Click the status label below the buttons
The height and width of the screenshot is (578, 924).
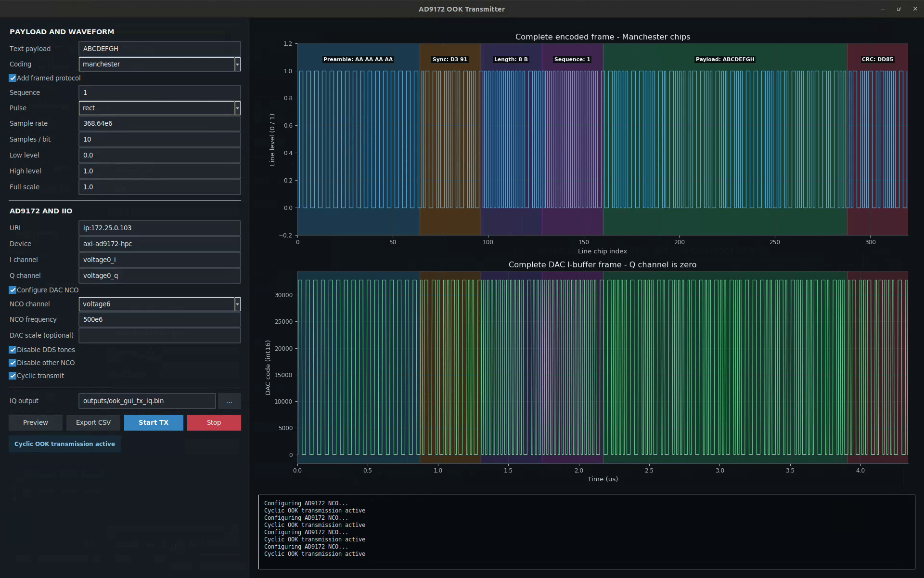[x=64, y=444]
